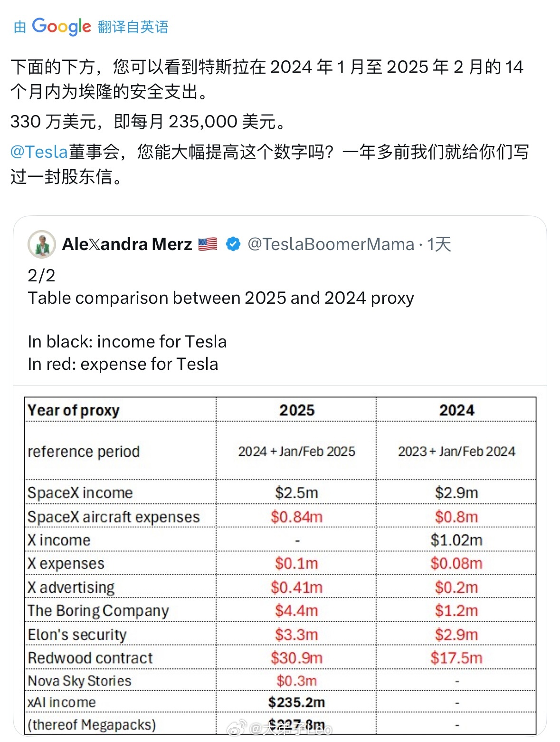The height and width of the screenshot is (742, 560).
Task: Click the US flag emoji beside name
Action: (x=208, y=244)
